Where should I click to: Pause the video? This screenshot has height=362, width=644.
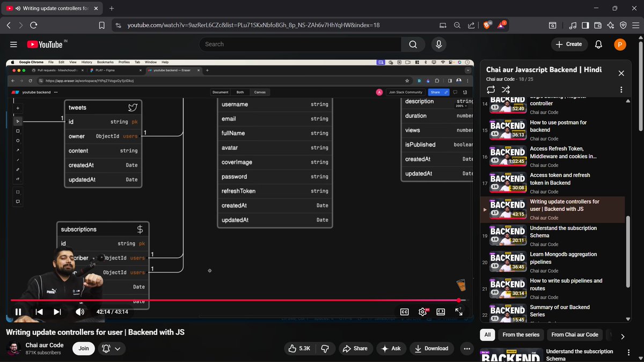click(x=18, y=312)
